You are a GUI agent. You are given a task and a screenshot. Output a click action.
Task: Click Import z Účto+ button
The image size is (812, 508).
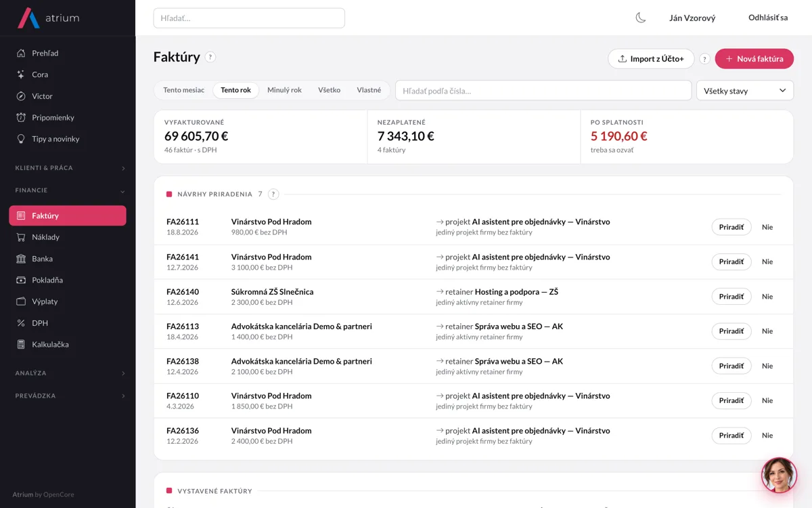(651, 59)
